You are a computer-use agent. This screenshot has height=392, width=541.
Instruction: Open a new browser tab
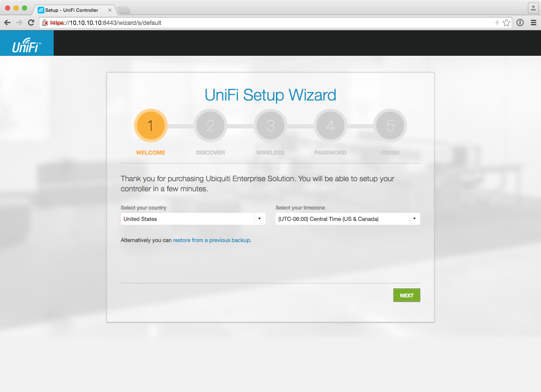[123, 10]
